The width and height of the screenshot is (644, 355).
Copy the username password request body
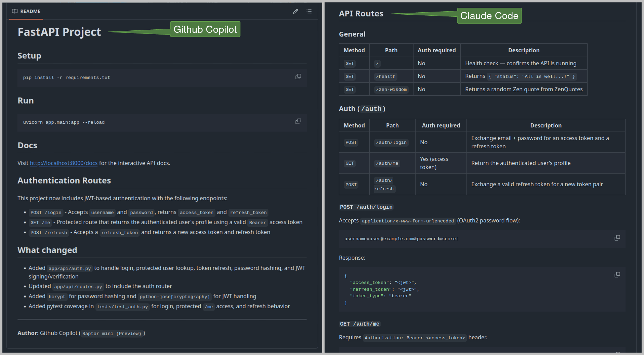click(617, 238)
